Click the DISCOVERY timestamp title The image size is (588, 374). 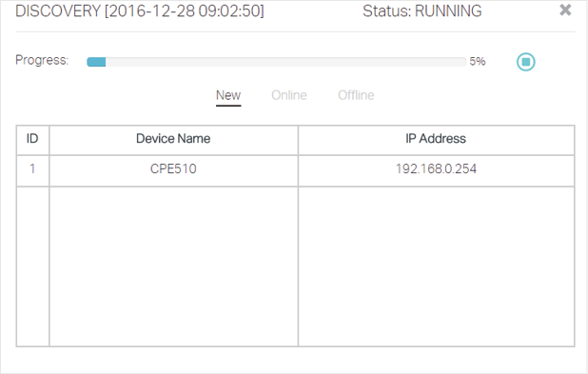pos(140,10)
